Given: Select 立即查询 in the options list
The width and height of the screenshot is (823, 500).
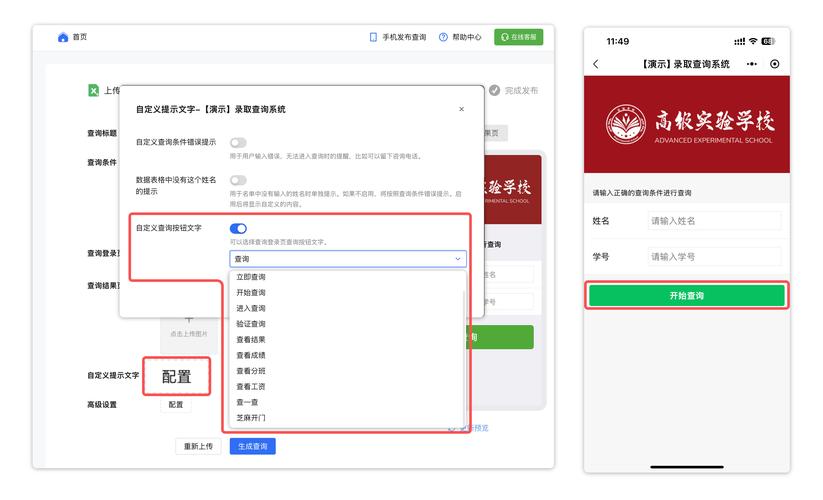Looking at the screenshot, I should tap(251, 277).
